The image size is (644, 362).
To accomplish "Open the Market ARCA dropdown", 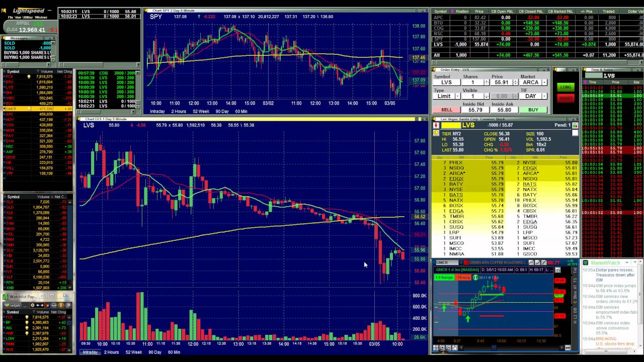I will (x=544, y=82).
